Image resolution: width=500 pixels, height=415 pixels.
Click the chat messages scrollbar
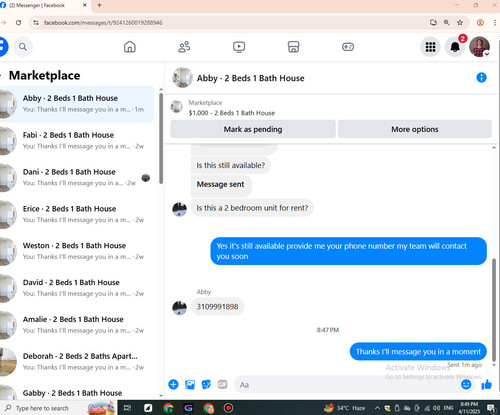pyautogui.click(x=494, y=310)
